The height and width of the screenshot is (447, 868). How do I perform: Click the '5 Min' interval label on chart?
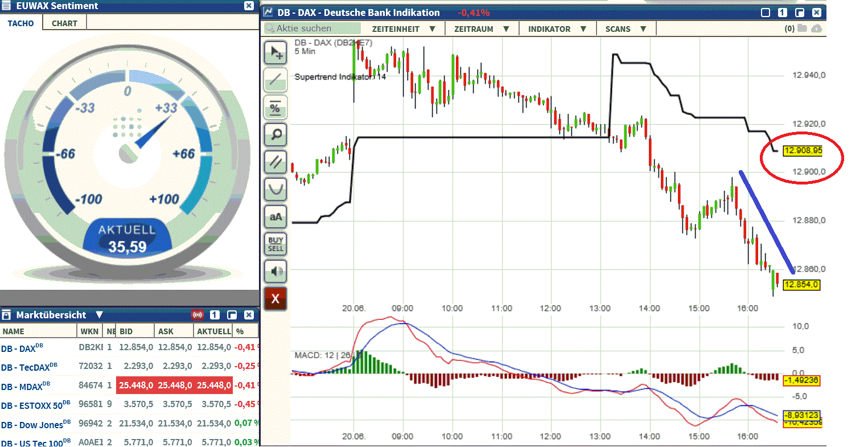tap(305, 51)
